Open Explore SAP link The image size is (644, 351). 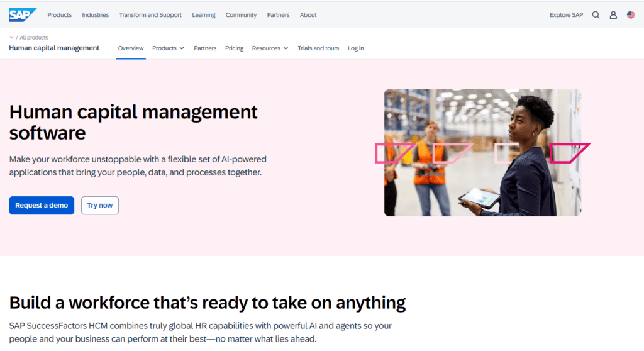[566, 15]
